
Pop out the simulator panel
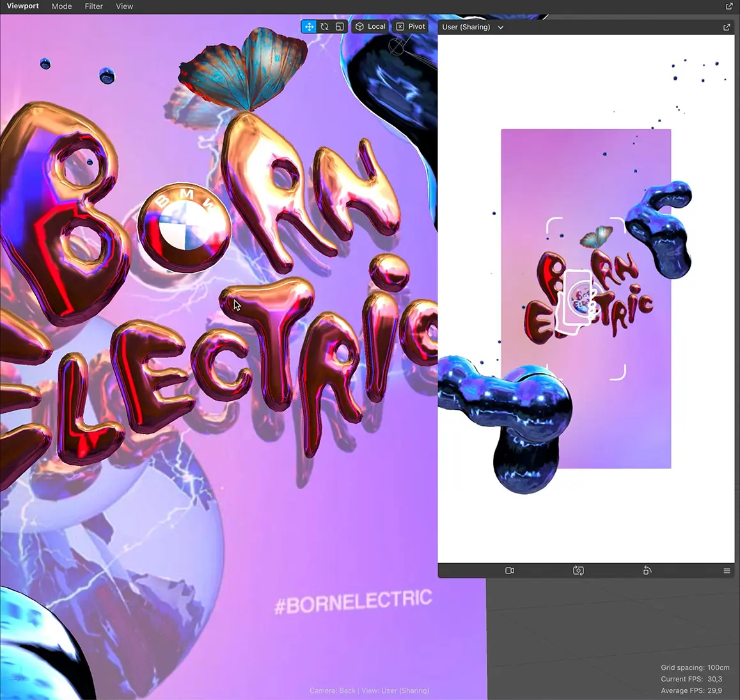[x=727, y=27]
